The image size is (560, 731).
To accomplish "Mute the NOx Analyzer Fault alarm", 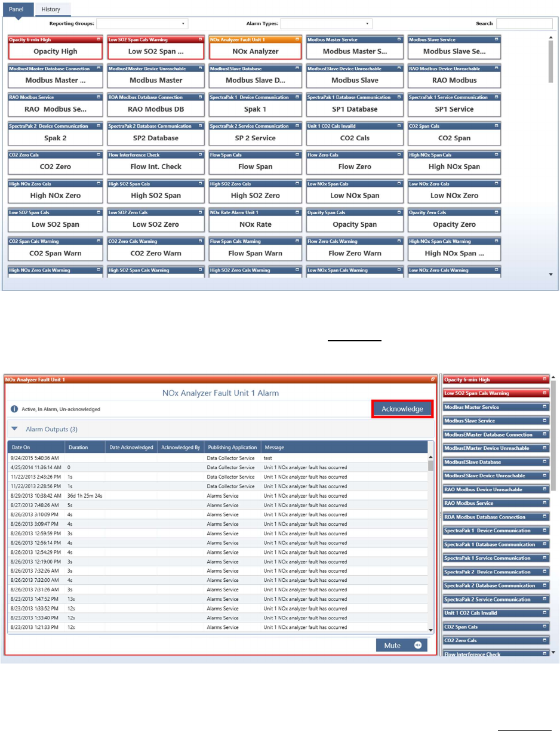I will tap(402, 645).
